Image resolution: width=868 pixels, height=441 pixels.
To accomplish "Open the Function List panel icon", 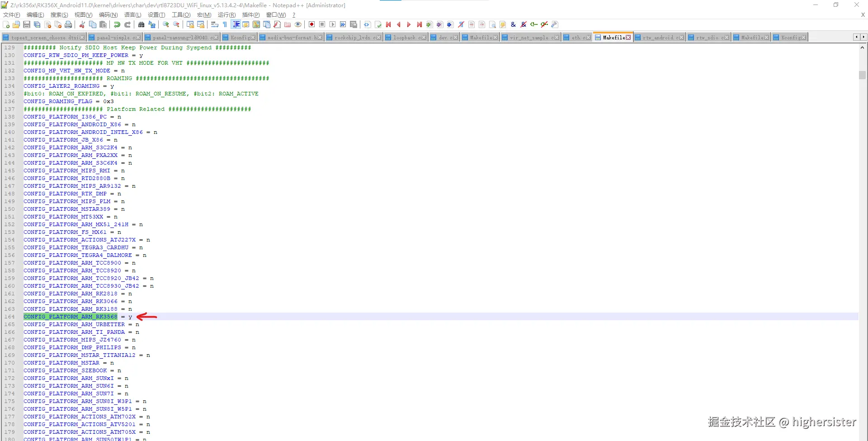I will pos(277,24).
